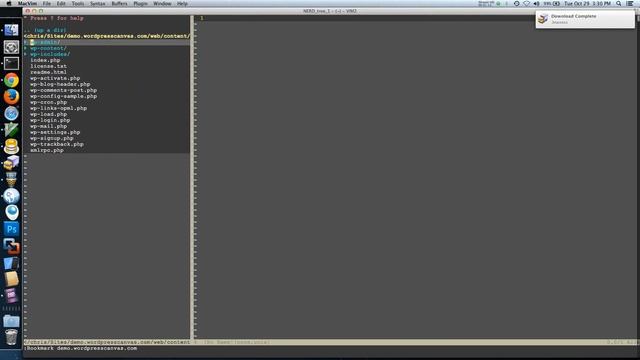Click the Download Complete notification
Screen dimensions: 640x360
pos(585,19)
